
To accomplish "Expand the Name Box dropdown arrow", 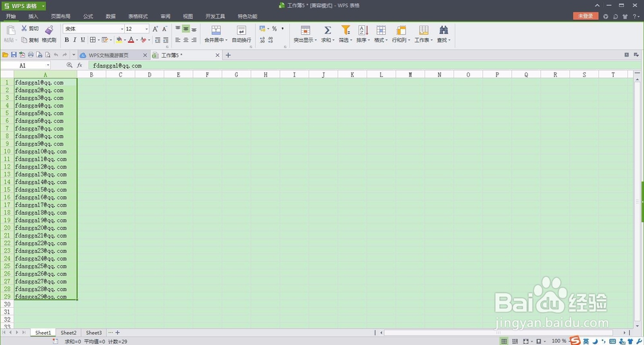I will 48,65.
